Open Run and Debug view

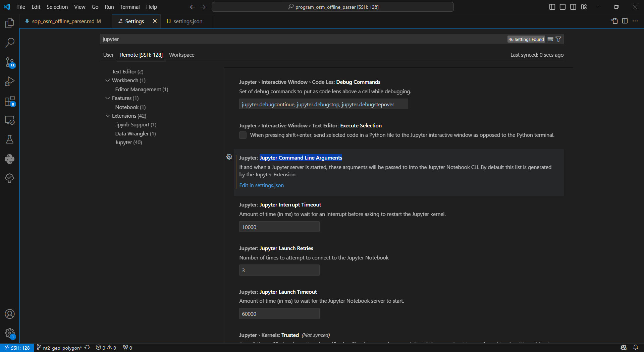coord(10,81)
